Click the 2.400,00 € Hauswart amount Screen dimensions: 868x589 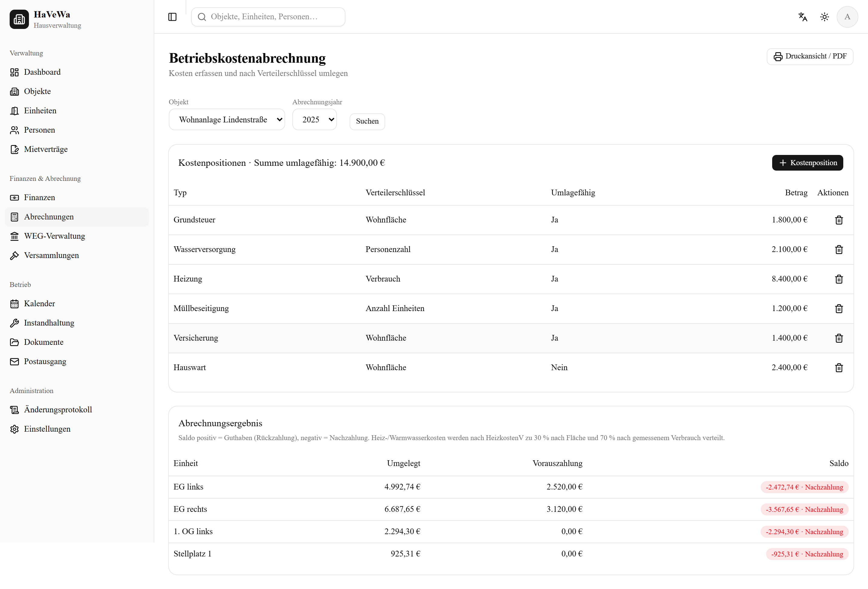[x=790, y=367]
